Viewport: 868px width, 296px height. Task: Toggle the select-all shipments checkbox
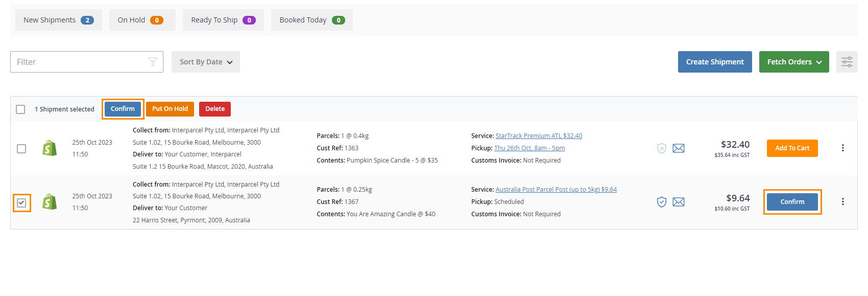click(20, 109)
